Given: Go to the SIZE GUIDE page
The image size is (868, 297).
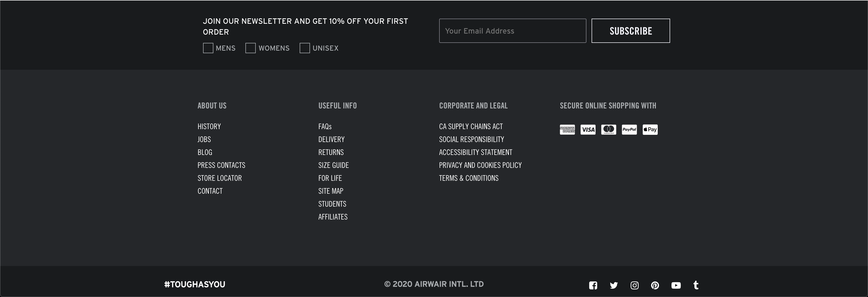Looking at the screenshot, I should pos(333,165).
